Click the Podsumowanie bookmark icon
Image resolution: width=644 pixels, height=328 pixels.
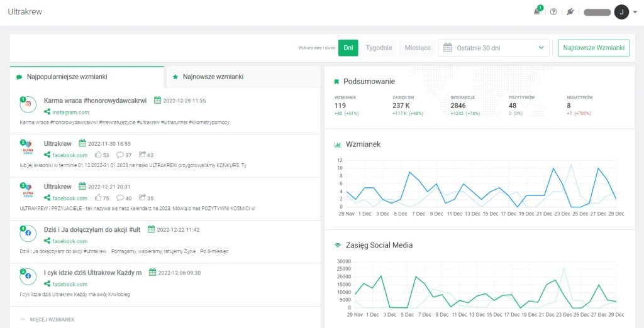pyautogui.click(x=337, y=82)
